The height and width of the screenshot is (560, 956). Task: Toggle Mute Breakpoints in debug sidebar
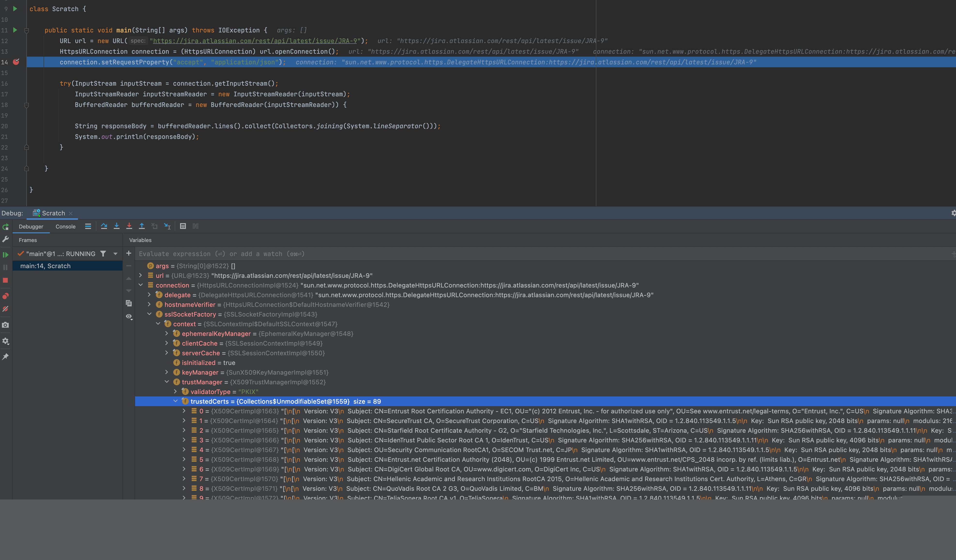[5, 309]
